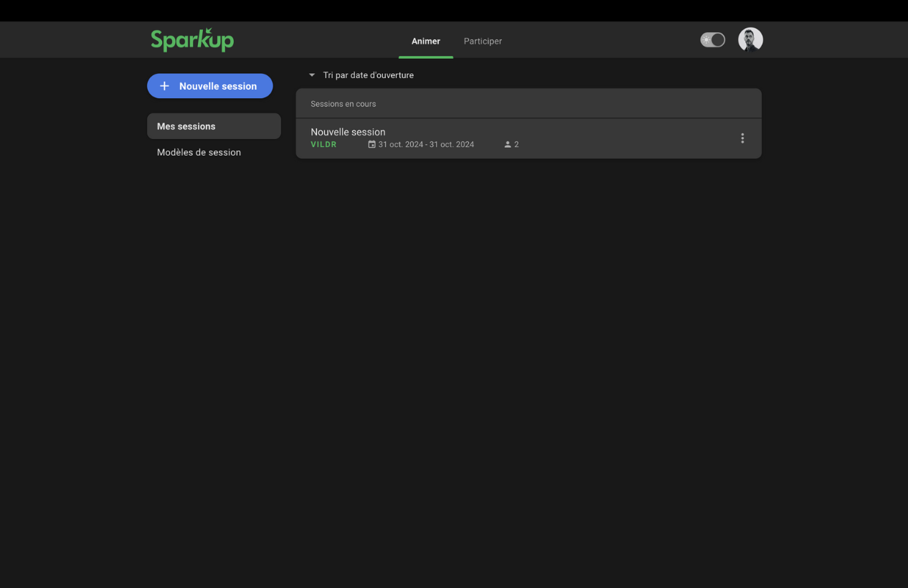Select Mes sessions in the sidebar

[214, 126]
